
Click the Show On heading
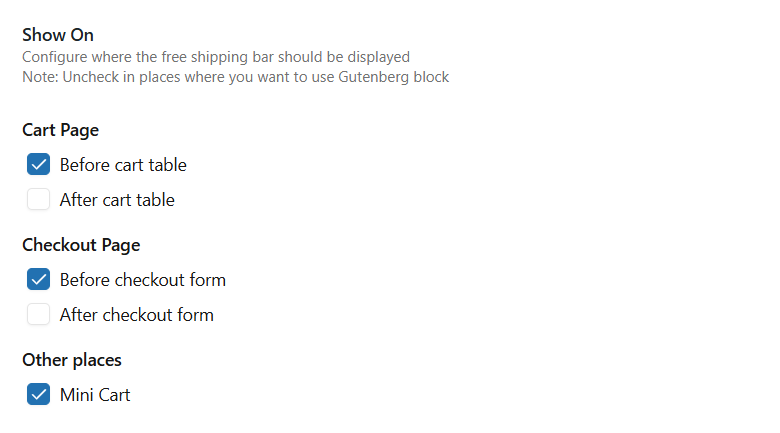click(x=58, y=36)
